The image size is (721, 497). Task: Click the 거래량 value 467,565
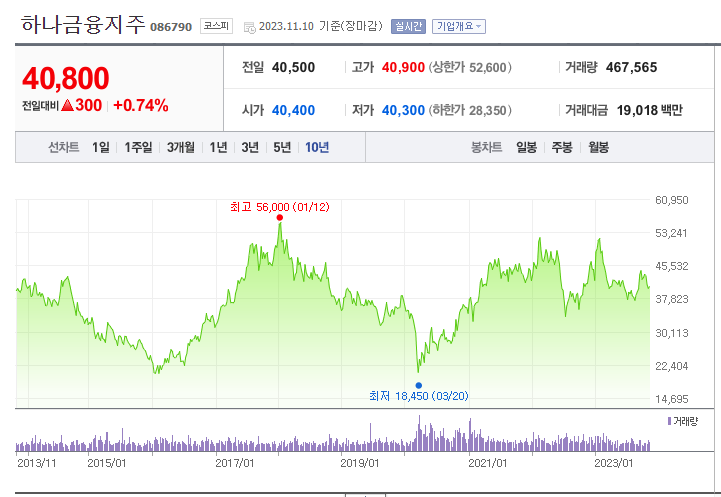pyautogui.click(x=631, y=68)
